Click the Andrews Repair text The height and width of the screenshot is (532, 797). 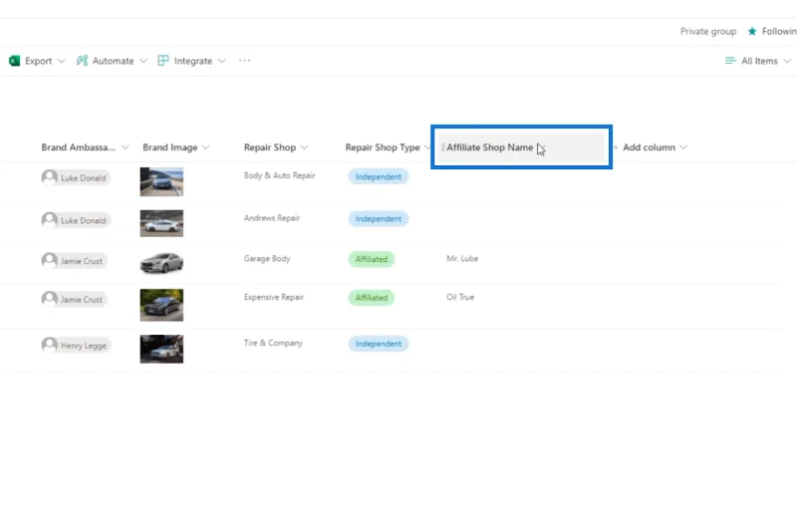[x=272, y=218]
